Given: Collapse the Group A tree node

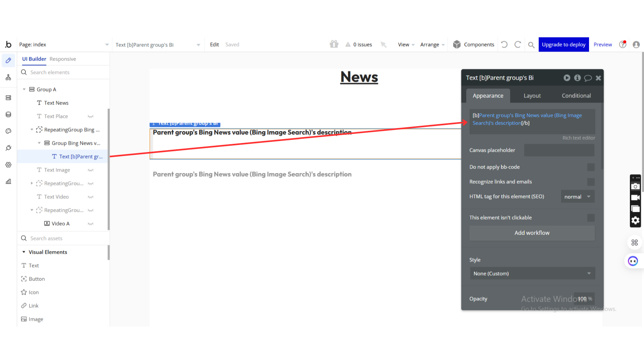Looking at the screenshot, I should tap(24, 90).
